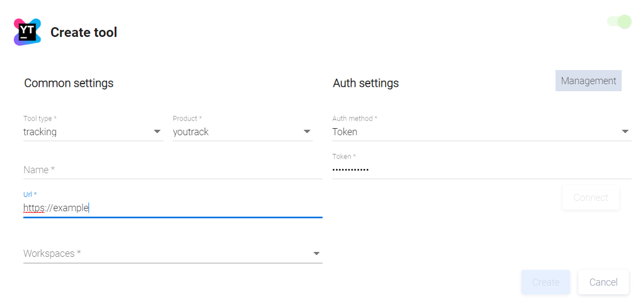Image resolution: width=644 pixels, height=303 pixels.
Task: Select the 'Auth settings' section heading
Action: tap(365, 83)
